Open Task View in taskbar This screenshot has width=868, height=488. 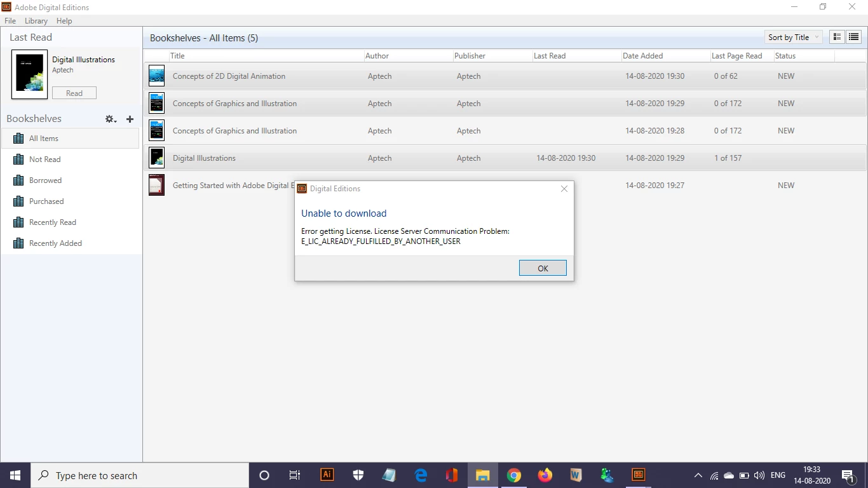point(295,475)
